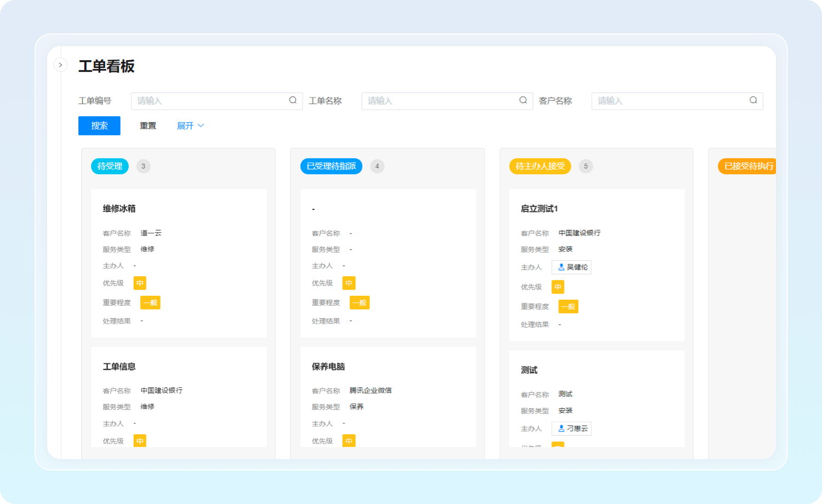This screenshot has height=504, width=822.
Task: Click search icon in 客户名称 field
Action: pos(753,100)
